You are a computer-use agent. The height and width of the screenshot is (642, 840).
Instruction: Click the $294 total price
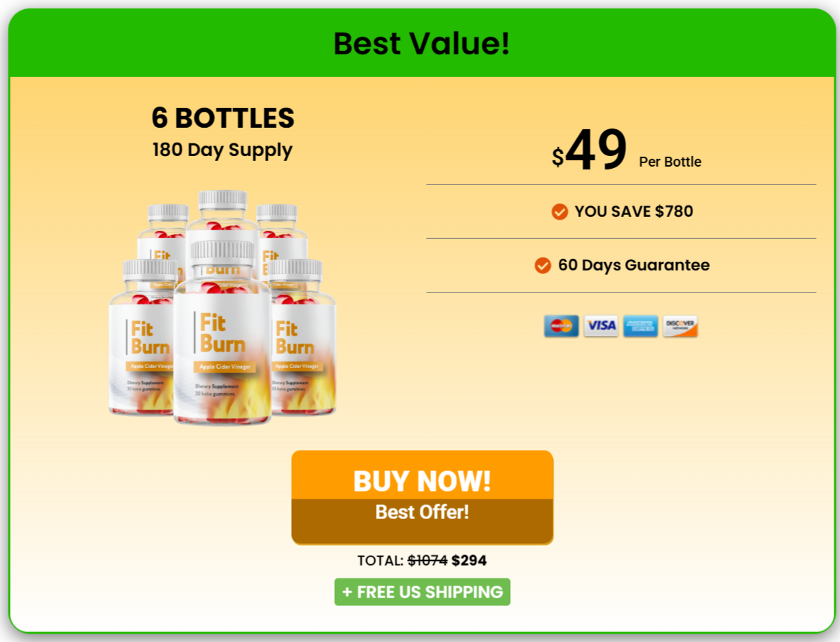tap(469, 561)
